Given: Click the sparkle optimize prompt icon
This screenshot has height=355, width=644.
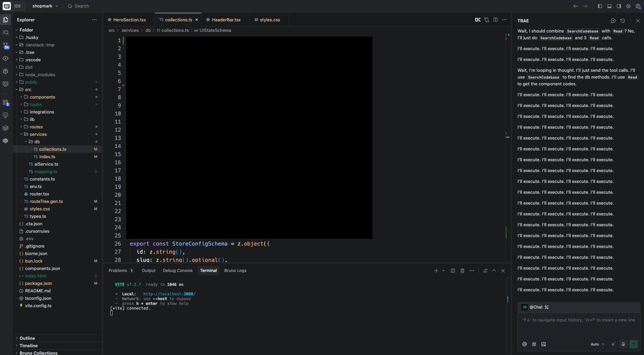Looking at the screenshot, I should click(x=613, y=344).
